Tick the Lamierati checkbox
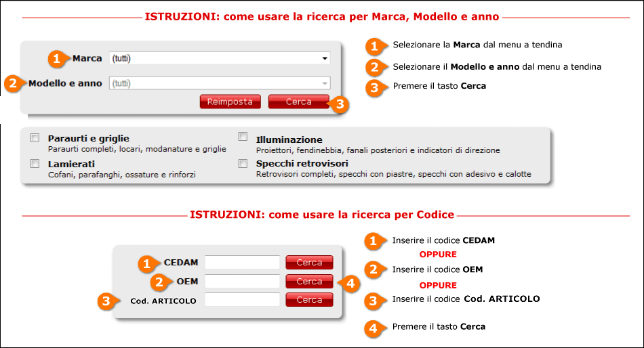The image size is (644, 348). coord(35,164)
